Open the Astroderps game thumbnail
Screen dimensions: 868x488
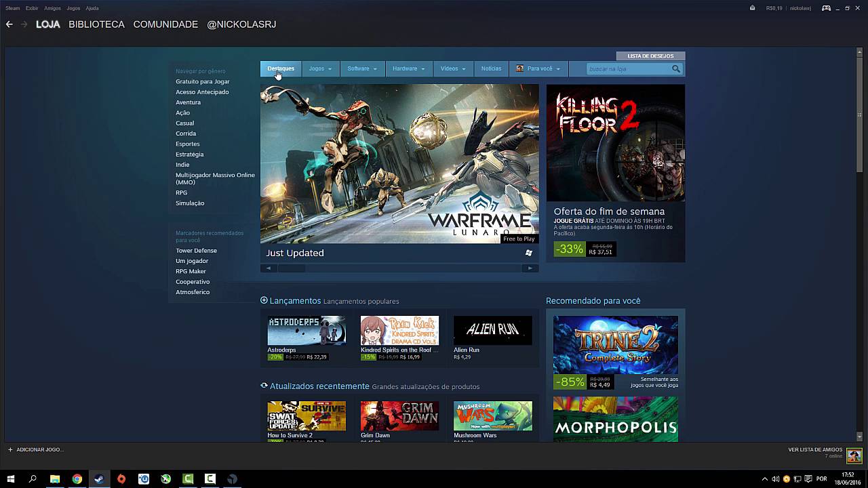pos(307,330)
